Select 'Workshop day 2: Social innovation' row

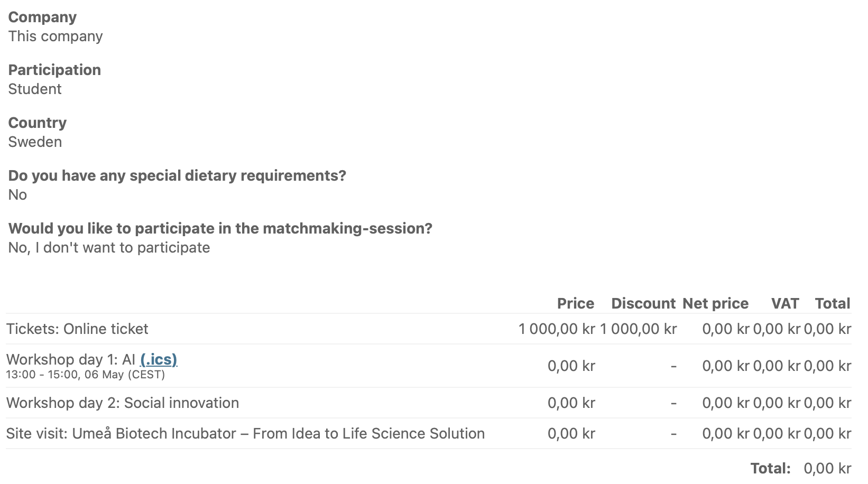click(429, 403)
